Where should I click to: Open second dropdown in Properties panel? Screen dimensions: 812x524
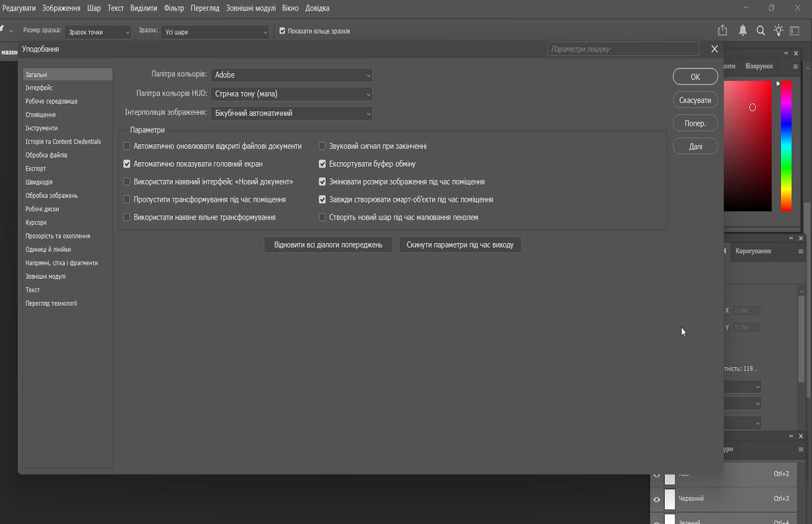click(x=743, y=403)
